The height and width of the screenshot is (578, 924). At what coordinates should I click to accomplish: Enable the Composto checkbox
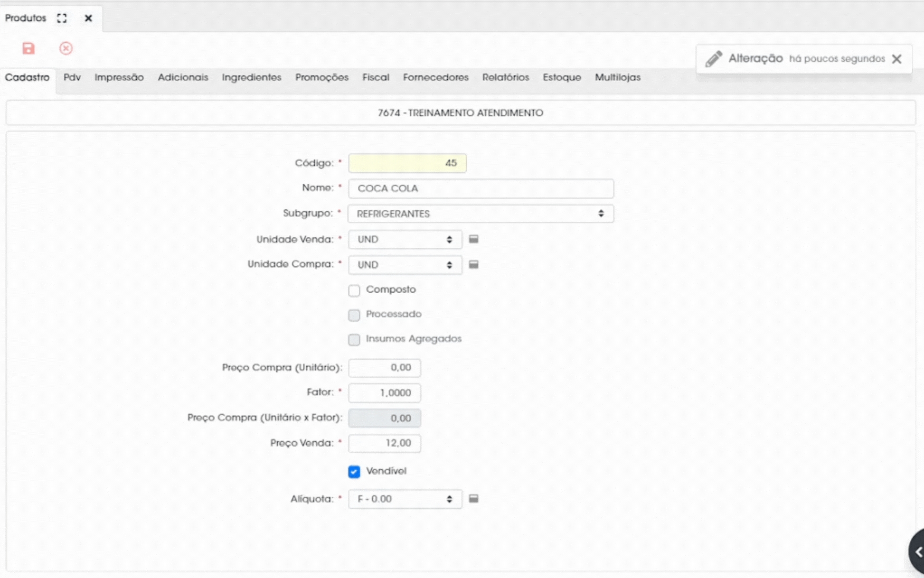click(354, 290)
